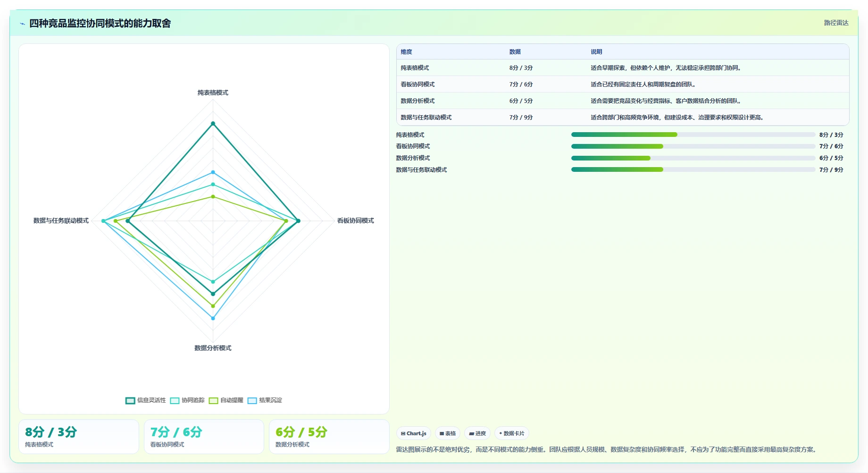Click the 说明 table column header
Screen dimensions: 868x473
pos(596,52)
